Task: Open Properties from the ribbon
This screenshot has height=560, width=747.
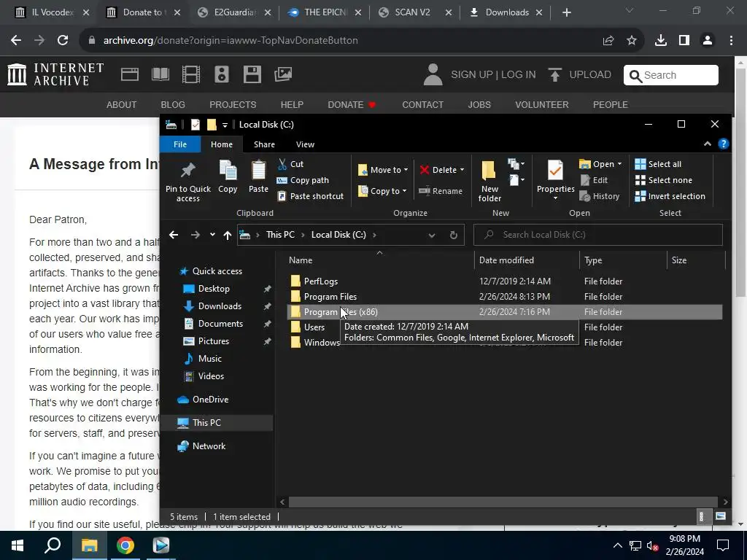Action: tap(555, 180)
